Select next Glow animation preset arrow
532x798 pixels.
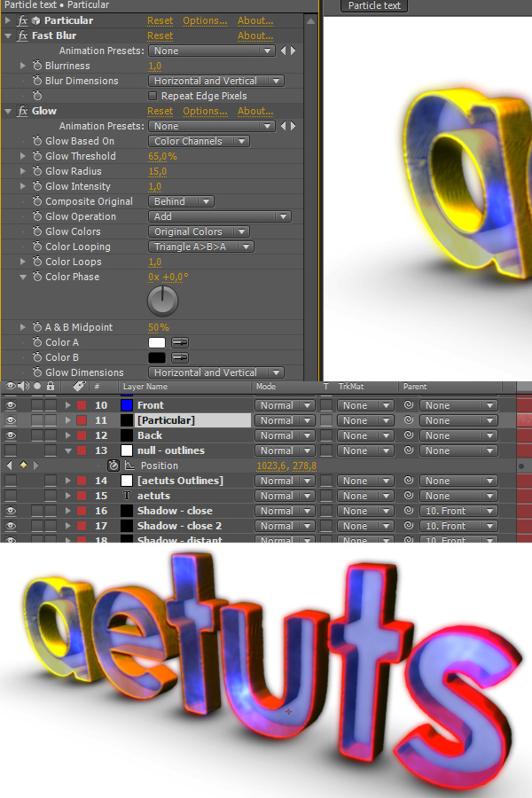point(293,126)
